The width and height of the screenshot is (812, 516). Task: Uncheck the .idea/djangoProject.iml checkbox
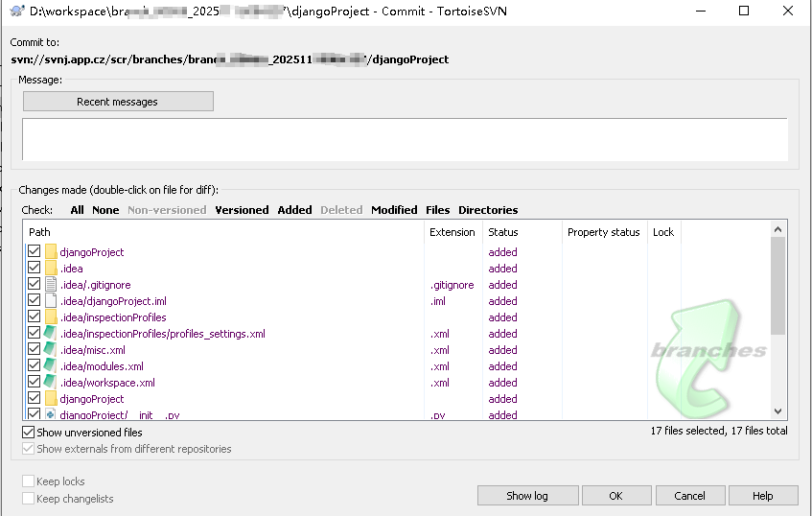35,300
